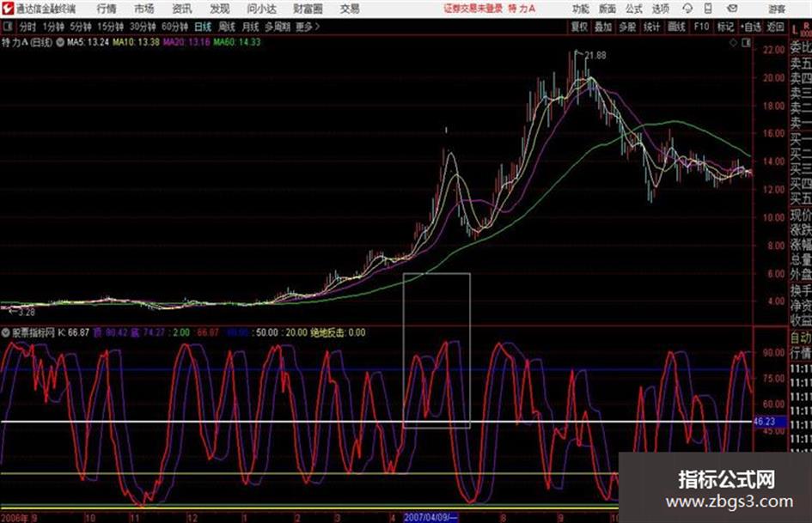Image resolution: width=812 pixels, height=523 pixels.
Task: Switch to 60分钟 period
Action: 174,27
